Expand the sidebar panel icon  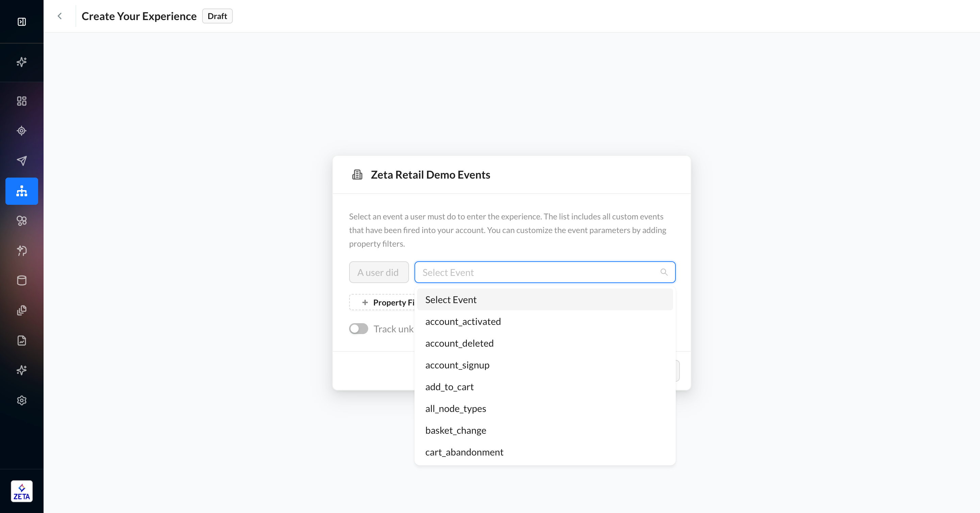pos(22,22)
